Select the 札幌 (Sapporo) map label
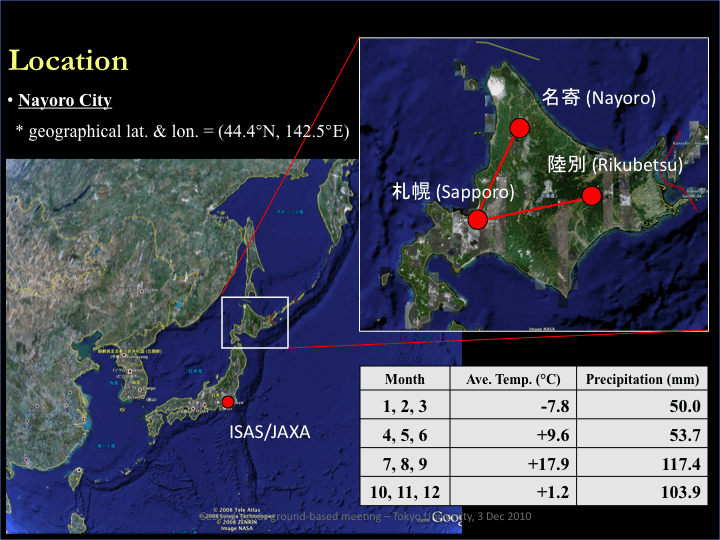720x540 pixels. click(452, 191)
